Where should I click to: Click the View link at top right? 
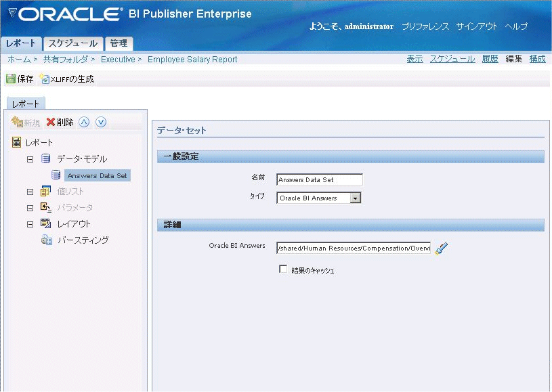415,59
